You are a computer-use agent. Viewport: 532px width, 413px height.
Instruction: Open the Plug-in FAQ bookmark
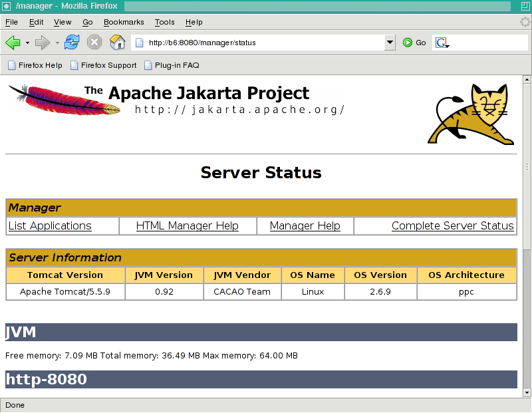coord(172,65)
